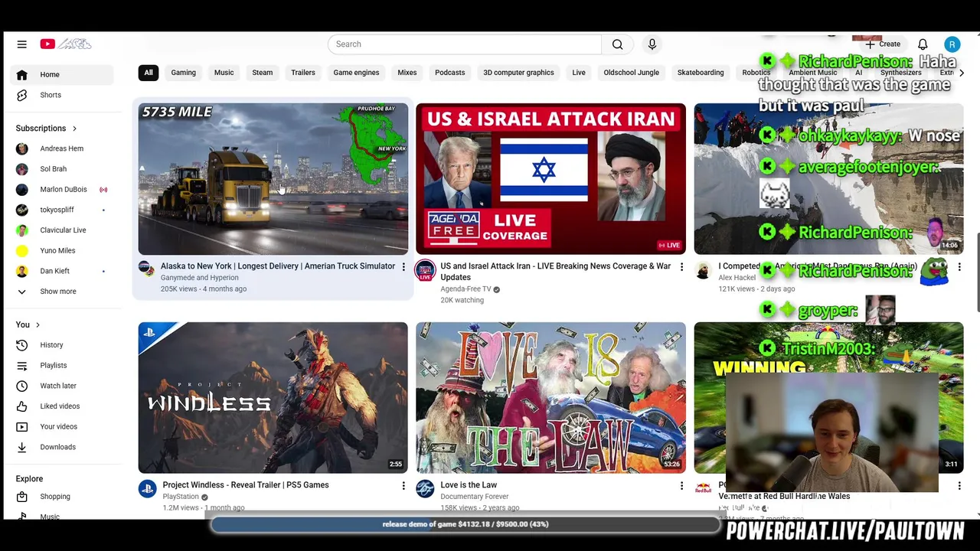Open the Alaska to New York video title

pyautogui.click(x=278, y=266)
